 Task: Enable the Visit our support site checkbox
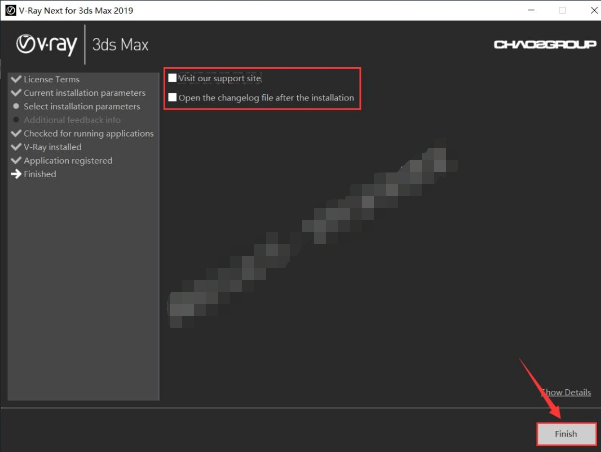pos(173,78)
